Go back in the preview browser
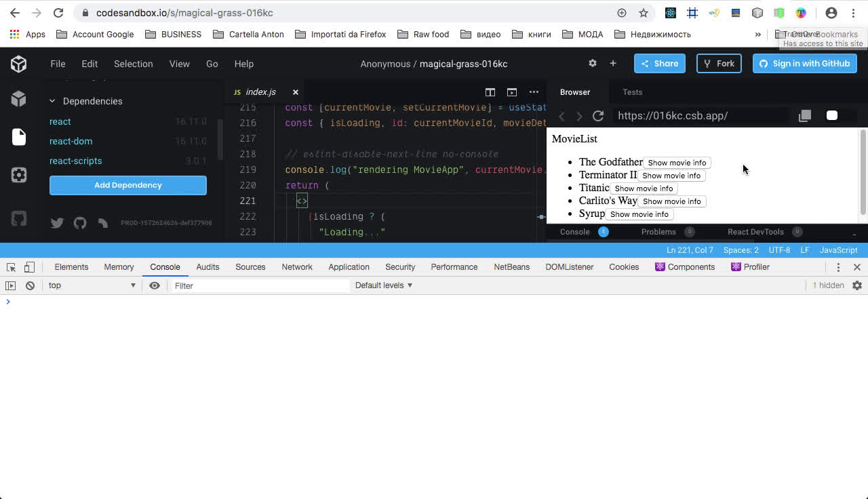This screenshot has width=868, height=499. (561, 116)
